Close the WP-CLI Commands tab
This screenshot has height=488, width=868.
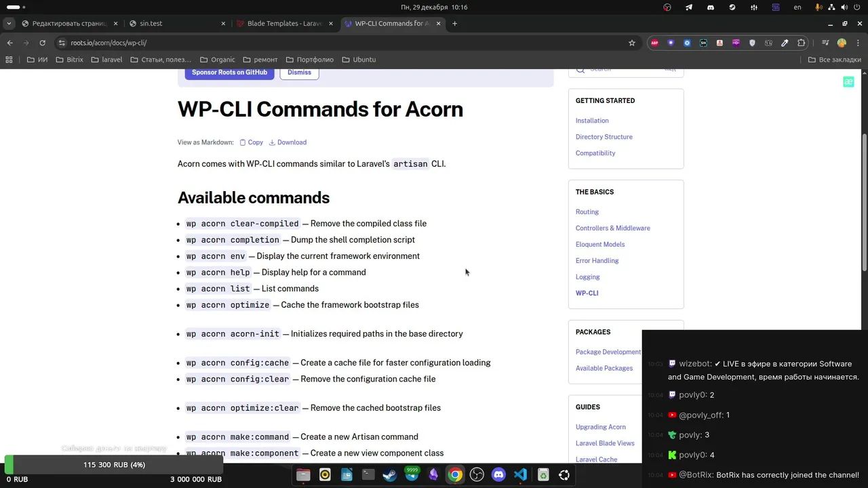[x=439, y=23]
